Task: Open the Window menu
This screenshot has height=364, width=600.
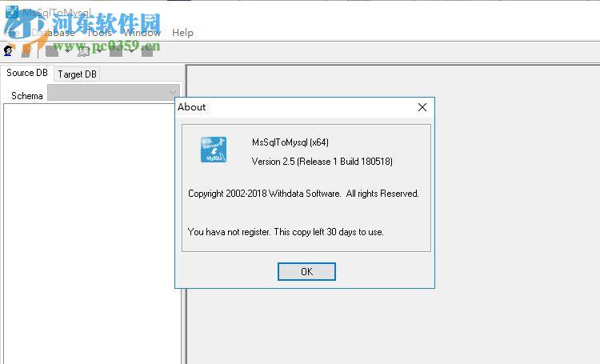Action: coord(142,33)
